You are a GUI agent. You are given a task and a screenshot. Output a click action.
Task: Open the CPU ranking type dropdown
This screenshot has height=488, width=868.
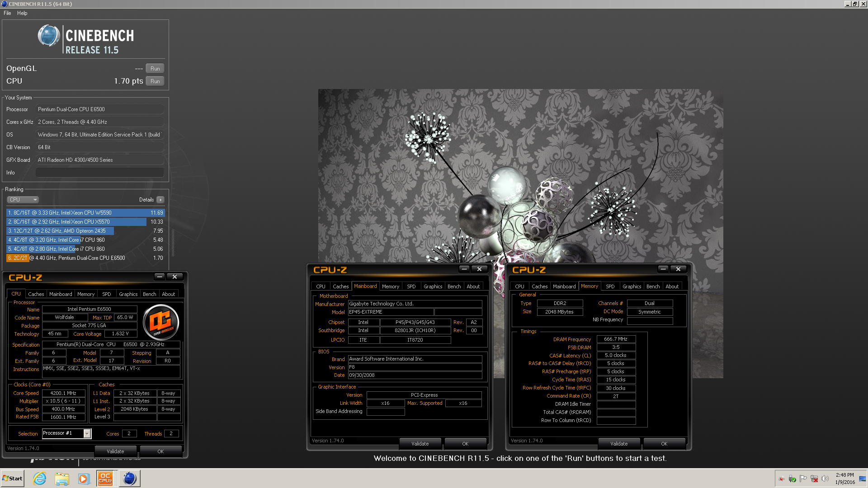[x=23, y=200]
